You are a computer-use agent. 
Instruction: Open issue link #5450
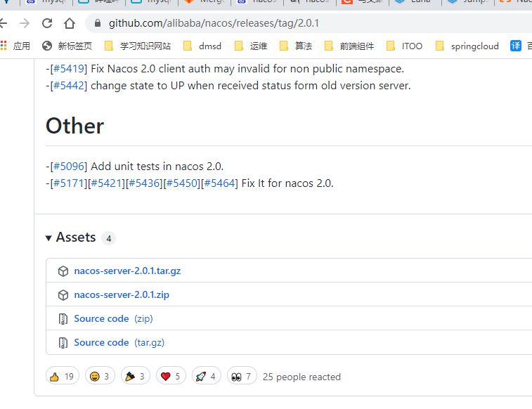[x=181, y=183]
